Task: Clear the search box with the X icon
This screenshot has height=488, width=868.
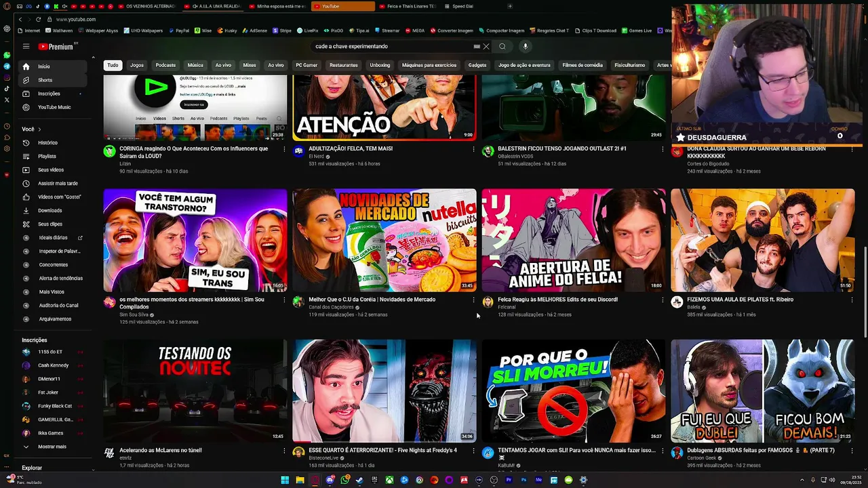Action: (x=486, y=46)
